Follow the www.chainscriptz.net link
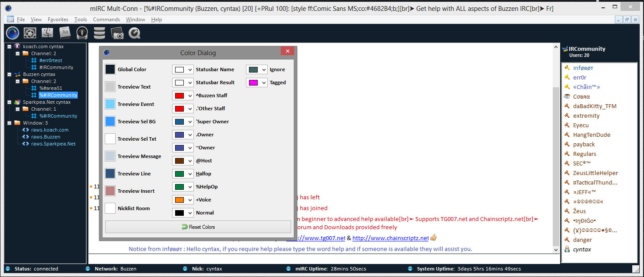Screen dimensions: 644x277 pos(391,238)
